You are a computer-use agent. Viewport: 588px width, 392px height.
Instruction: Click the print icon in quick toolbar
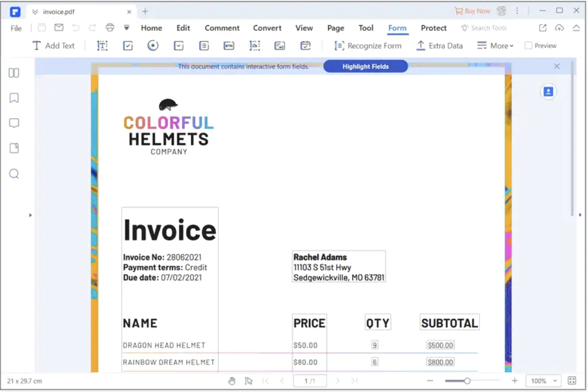click(x=110, y=28)
